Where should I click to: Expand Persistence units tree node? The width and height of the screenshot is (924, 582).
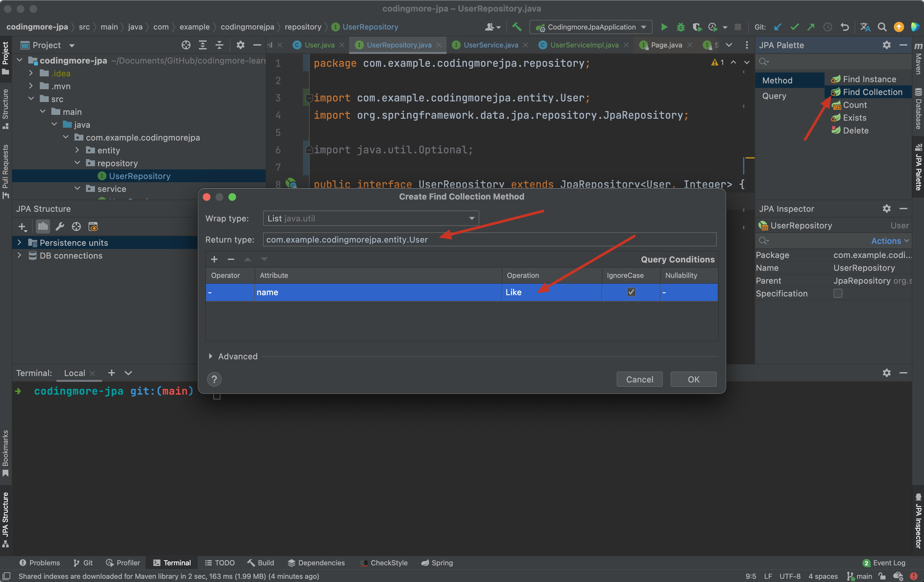pyautogui.click(x=20, y=243)
